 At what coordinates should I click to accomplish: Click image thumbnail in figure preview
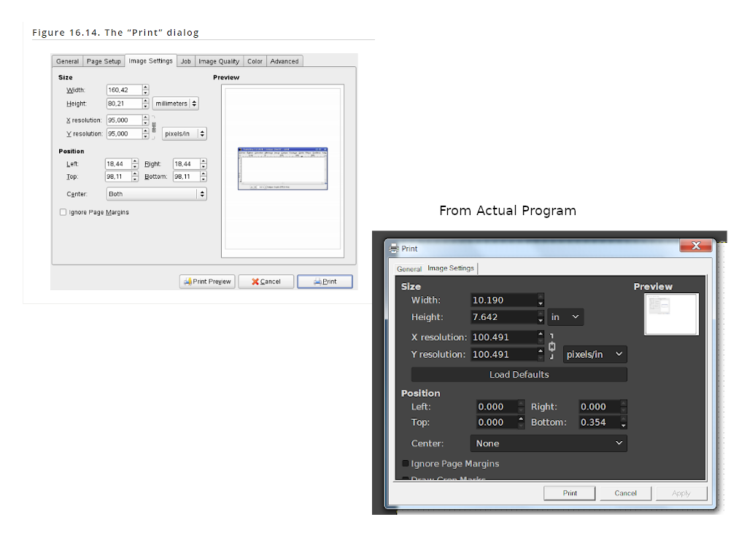click(x=282, y=168)
